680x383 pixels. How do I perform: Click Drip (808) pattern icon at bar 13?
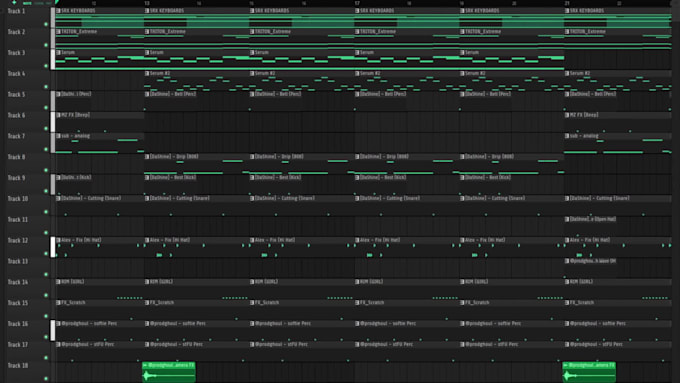click(147, 156)
